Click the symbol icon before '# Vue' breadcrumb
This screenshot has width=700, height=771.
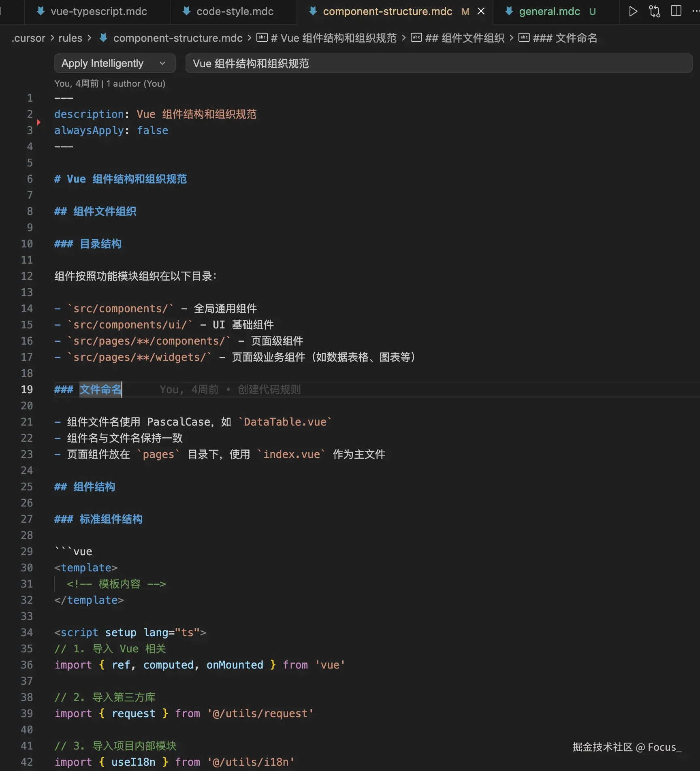click(262, 38)
